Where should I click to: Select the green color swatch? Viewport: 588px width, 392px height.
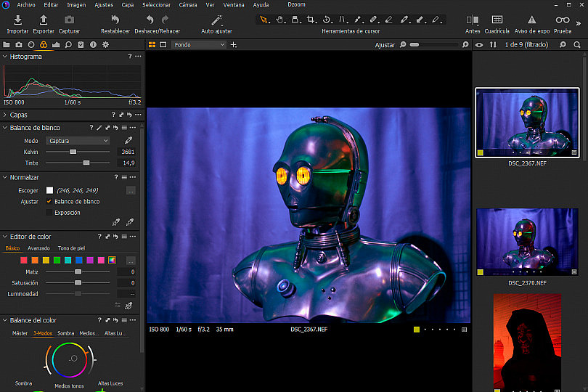[57, 261]
